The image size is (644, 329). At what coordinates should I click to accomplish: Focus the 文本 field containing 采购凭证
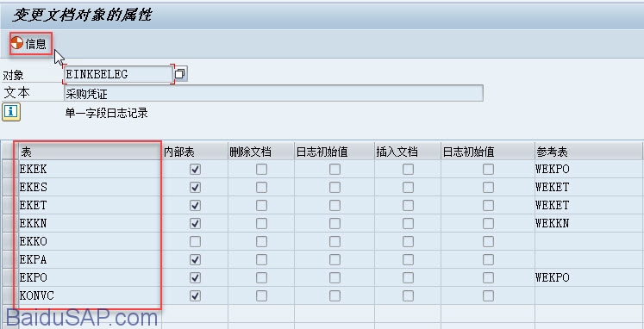tap(273, 94)
